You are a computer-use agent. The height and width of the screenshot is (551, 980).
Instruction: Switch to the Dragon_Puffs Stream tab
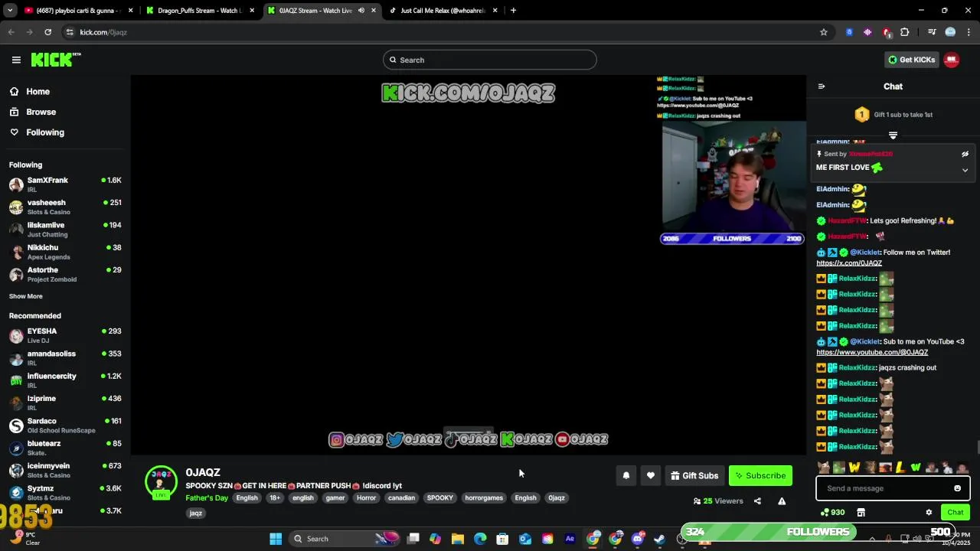[x=200, y=11]
